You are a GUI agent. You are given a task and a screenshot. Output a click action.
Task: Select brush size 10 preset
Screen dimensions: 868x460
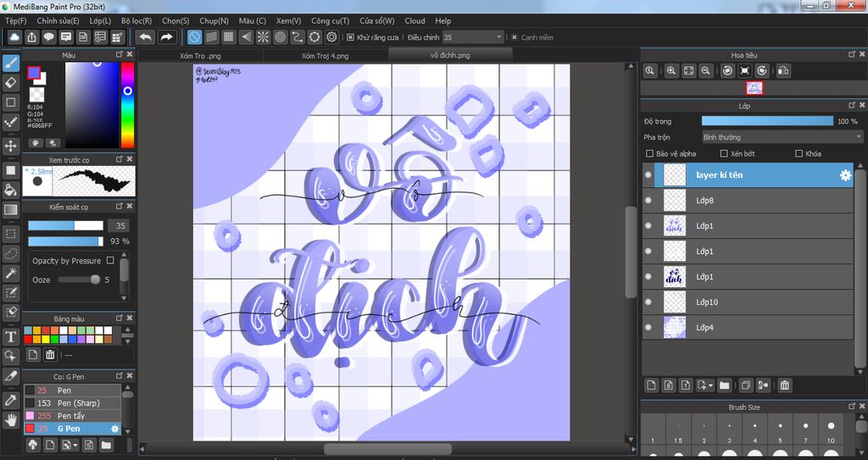tap(831, 429)
